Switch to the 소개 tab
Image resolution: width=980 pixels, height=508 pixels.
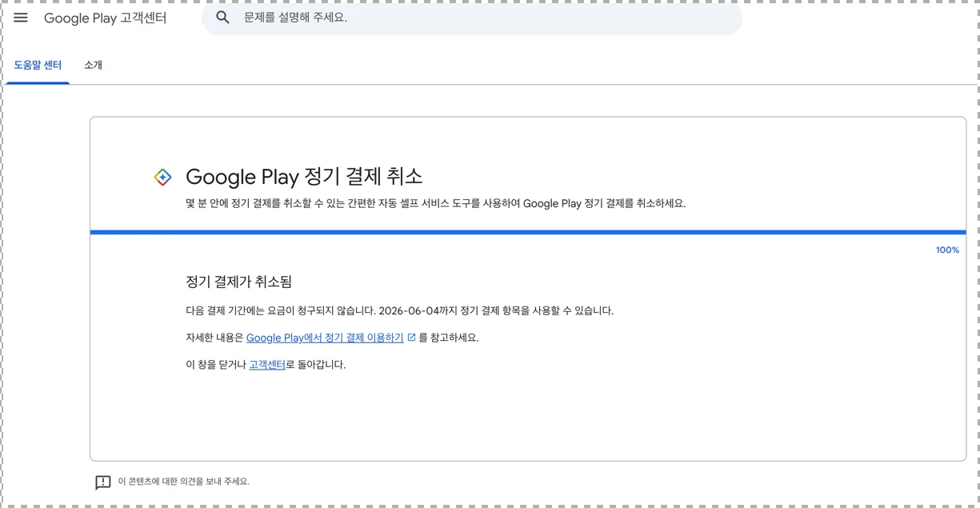[x=94, y=65]
